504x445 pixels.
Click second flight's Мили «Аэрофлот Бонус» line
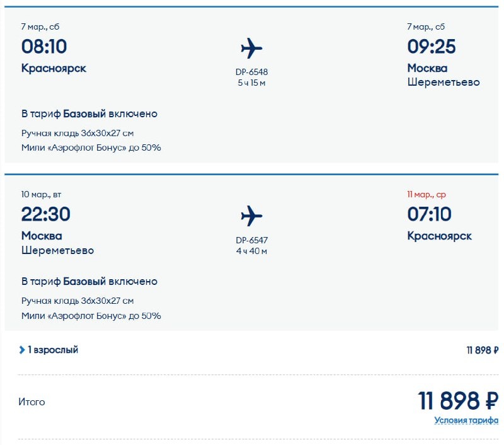pos(91,316)
